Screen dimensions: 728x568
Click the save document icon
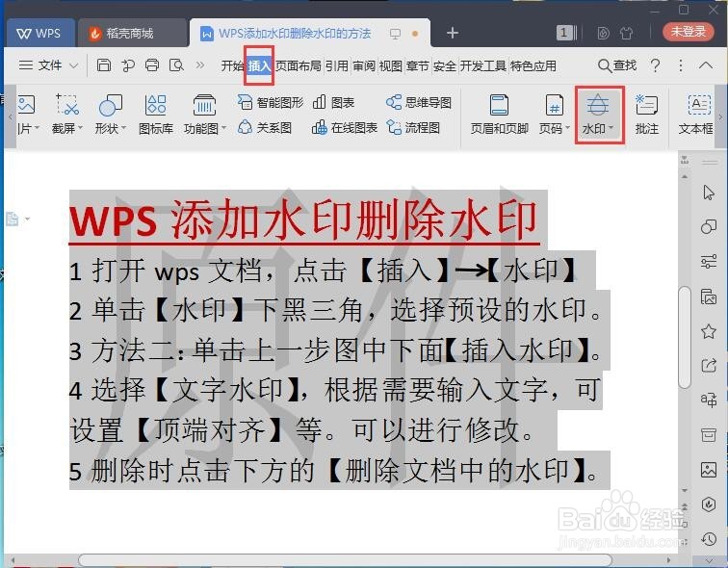coord(104,65)
